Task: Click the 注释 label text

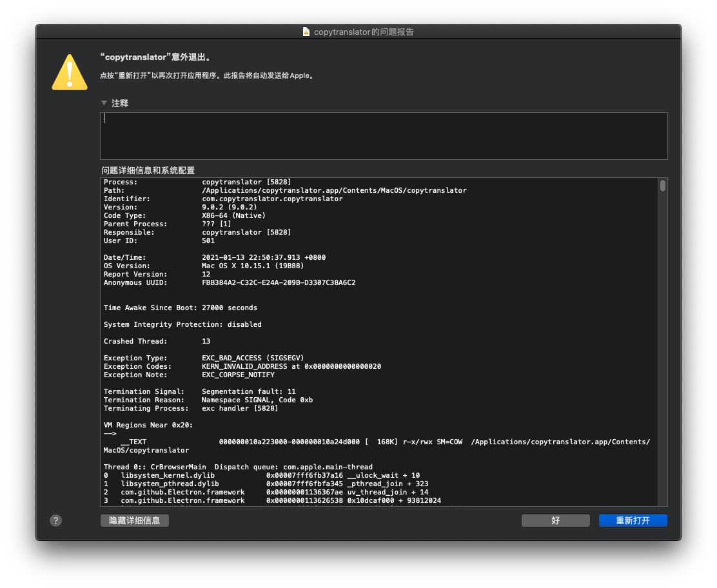Action: [120, 103]
